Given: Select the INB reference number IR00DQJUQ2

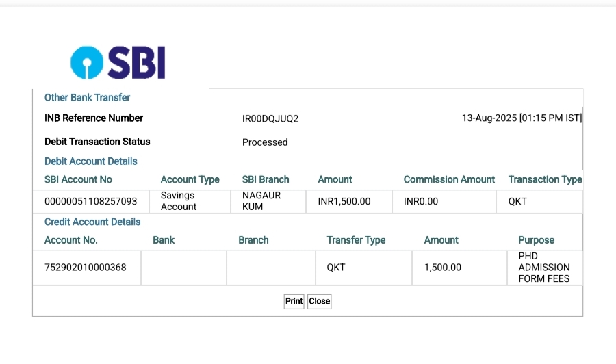Looking at the screenshot, I should (x=270, y=119).
